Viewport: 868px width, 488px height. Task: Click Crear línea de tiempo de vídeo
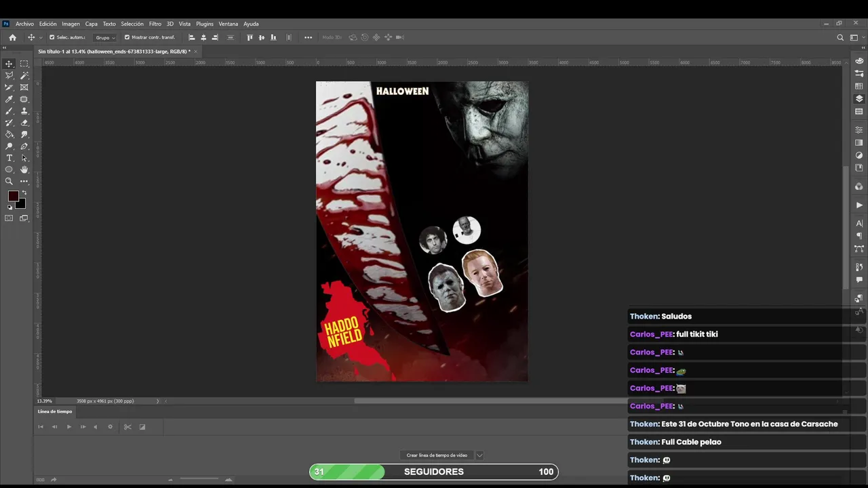coord(437,455)
